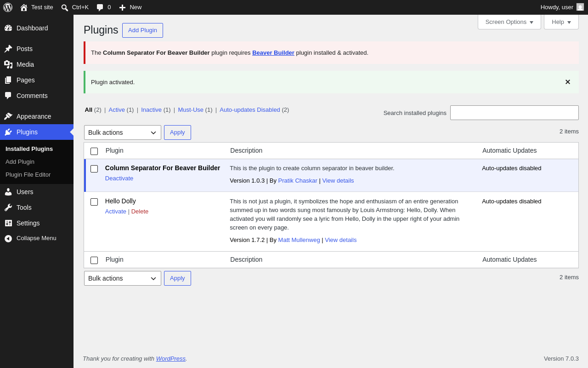Click the Pages icon in sidebar
Screen dimensions: 588x368
[8, 80]
